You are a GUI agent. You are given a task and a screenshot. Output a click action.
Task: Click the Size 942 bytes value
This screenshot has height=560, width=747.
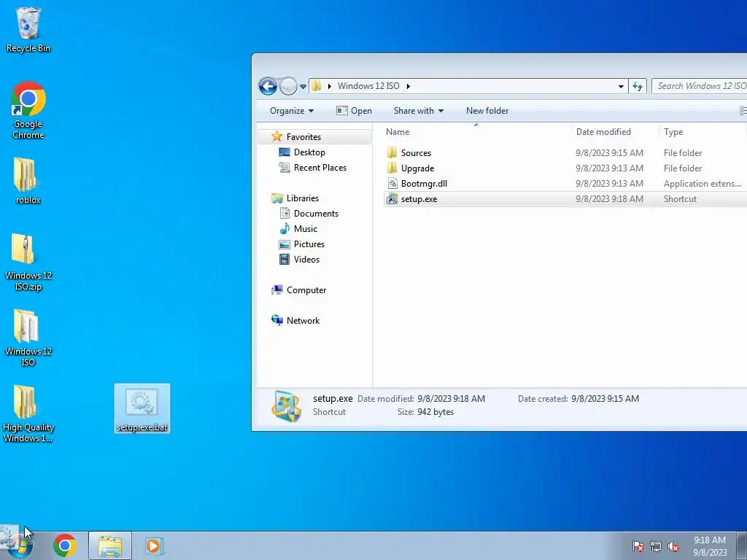click(436, 412)
